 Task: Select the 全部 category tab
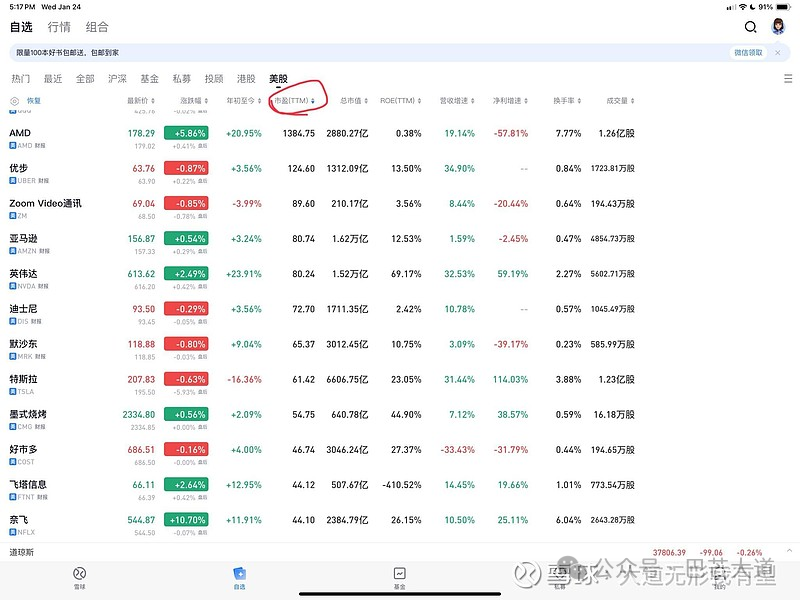(x=85, y=79)
